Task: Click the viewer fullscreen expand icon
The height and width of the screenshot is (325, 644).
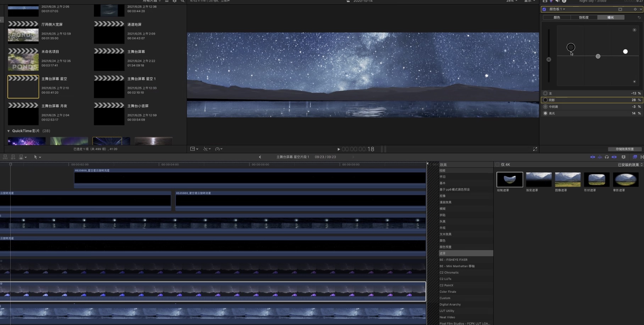Action: pyautogui.click(x=535, y=149)
